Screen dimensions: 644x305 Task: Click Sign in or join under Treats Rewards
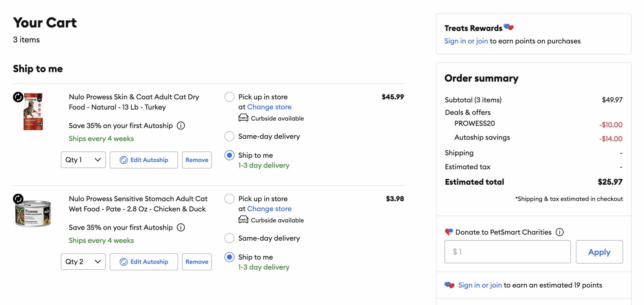[x=466, y=41]
